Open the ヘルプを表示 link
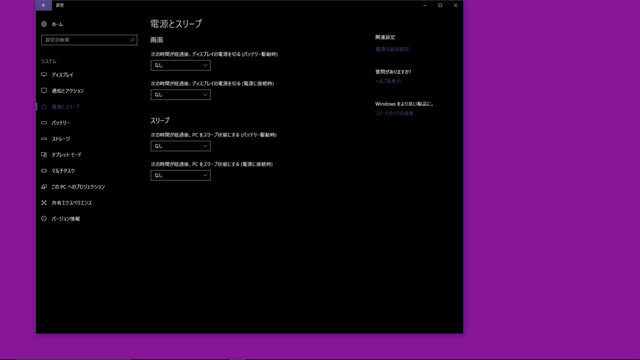This screenshot has width=640, height=360. tap(388, 81)
